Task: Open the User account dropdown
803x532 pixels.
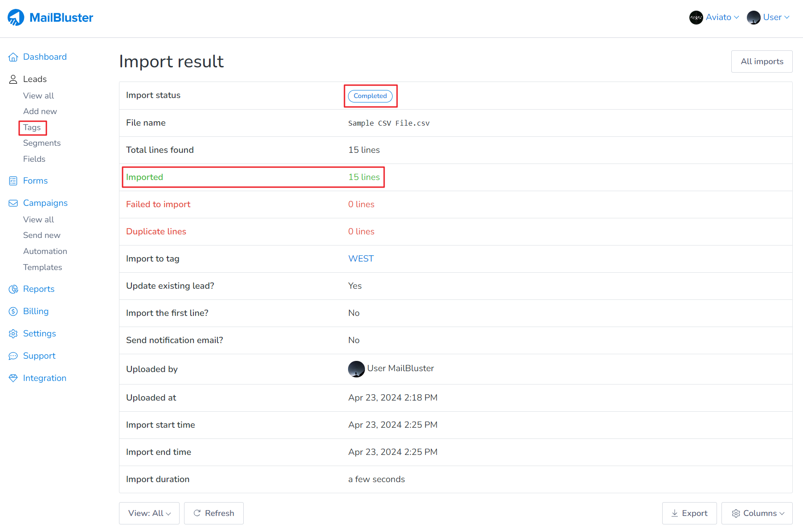Action: [x=769, y=17]
